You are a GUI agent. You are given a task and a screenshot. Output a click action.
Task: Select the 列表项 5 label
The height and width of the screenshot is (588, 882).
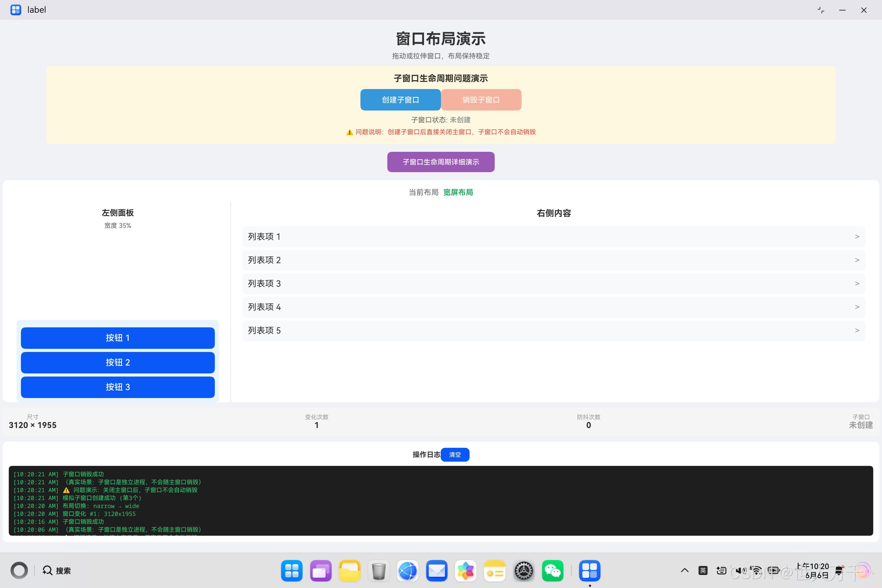point(264,330)
